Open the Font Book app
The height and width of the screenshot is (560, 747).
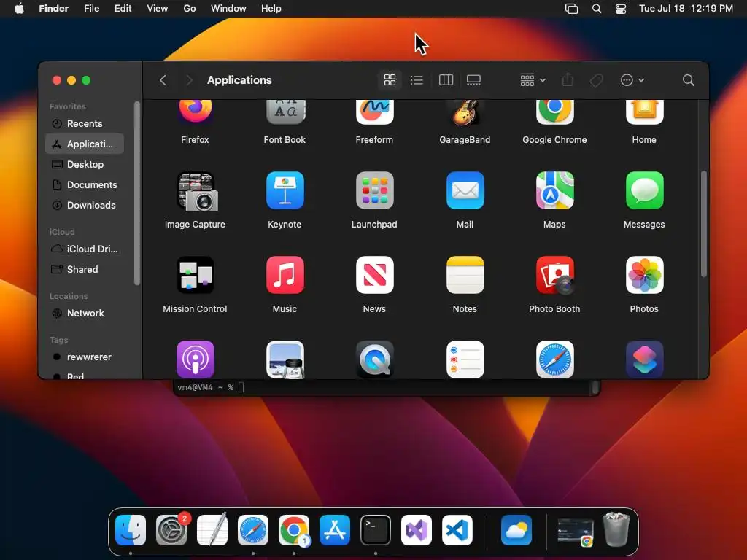point(285,112)
